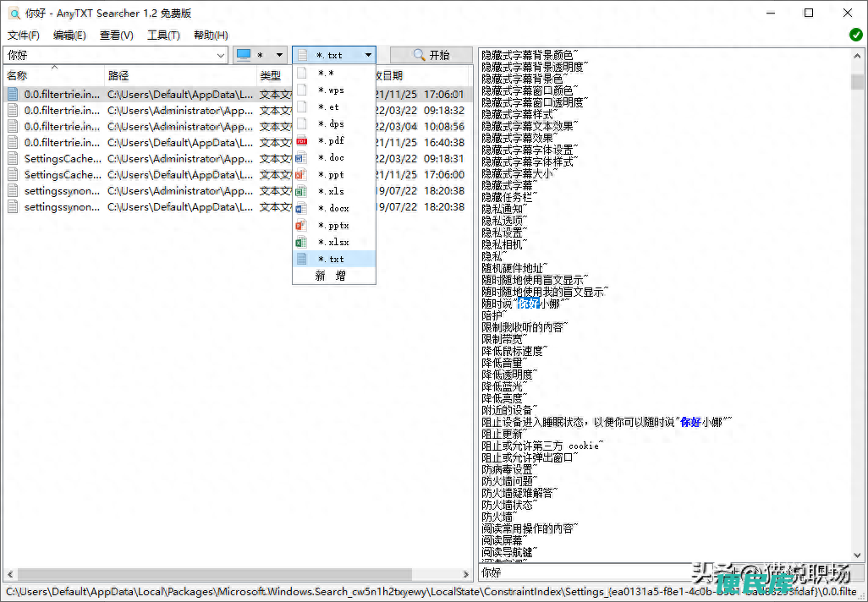Open the 查看(V) menu

click(116, 36)
